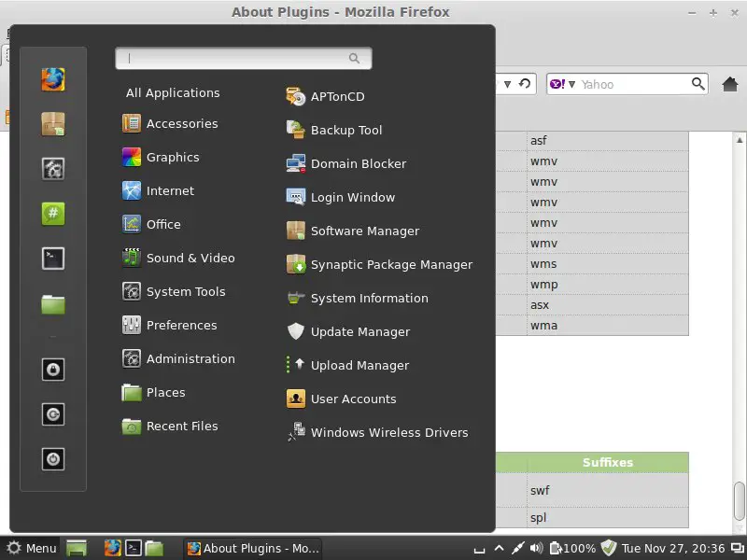Click the Logout icon in the menu sidebar
This screenshot has height=560, width=747.
tap(53, 414)
